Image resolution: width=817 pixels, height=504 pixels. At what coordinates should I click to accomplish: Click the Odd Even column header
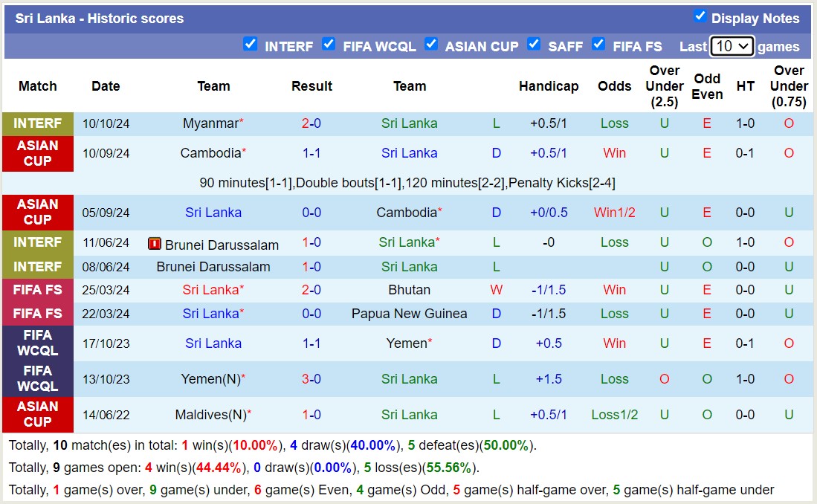[707, 86]
